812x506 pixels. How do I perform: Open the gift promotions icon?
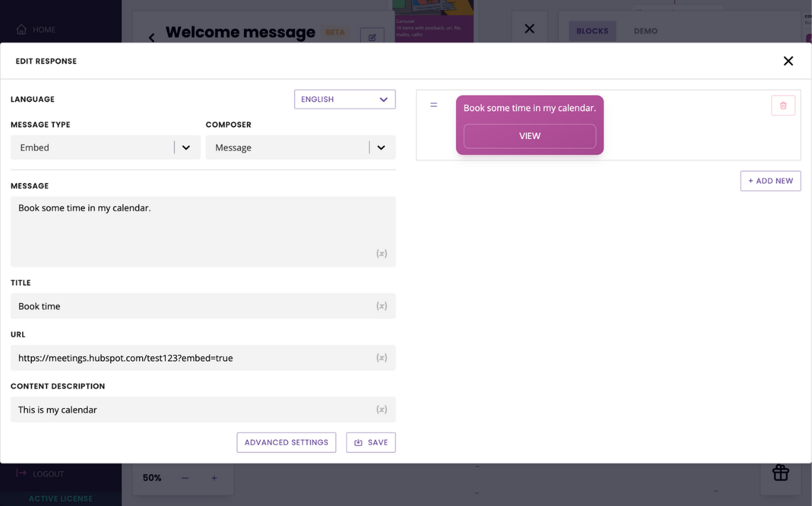click(780, 473)
